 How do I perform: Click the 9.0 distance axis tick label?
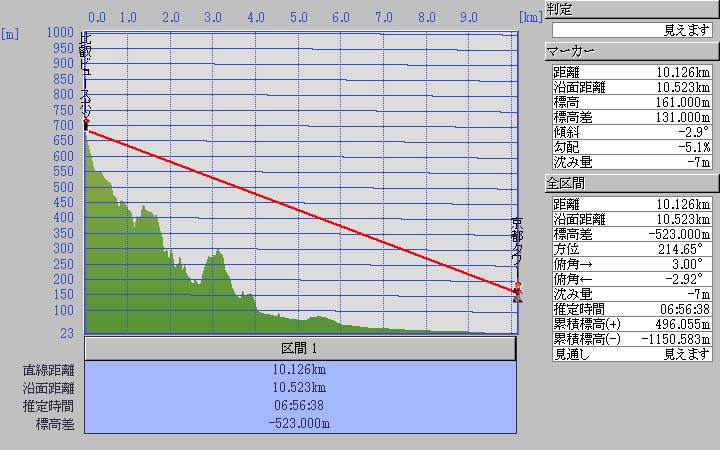point(469,17)
